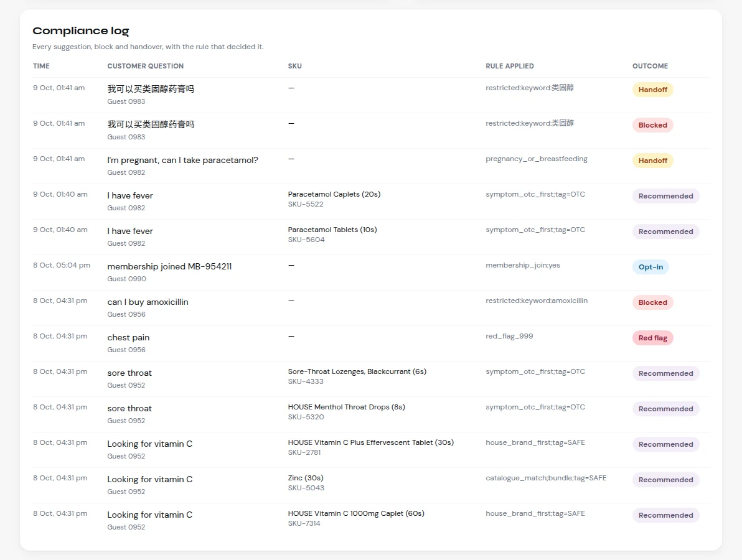The image size is (742, 560).
Task: Click the CUSTOMER QUESTION column header
Action: coord(145,66)
